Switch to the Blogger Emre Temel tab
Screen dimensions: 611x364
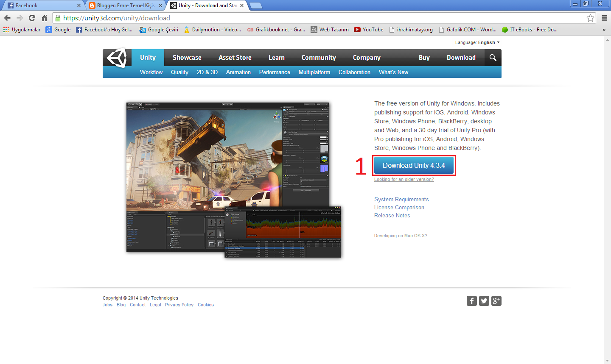(125, 6)
